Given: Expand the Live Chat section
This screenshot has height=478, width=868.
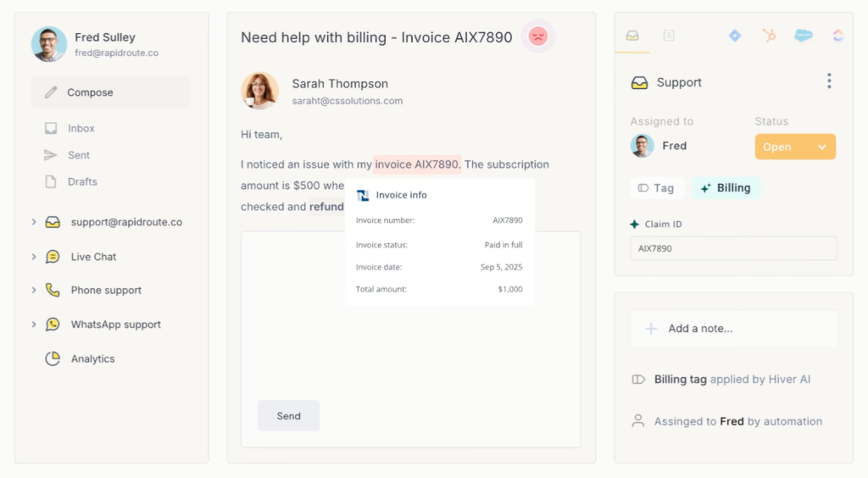Looking at the screenshot, I should pos(34,257).
